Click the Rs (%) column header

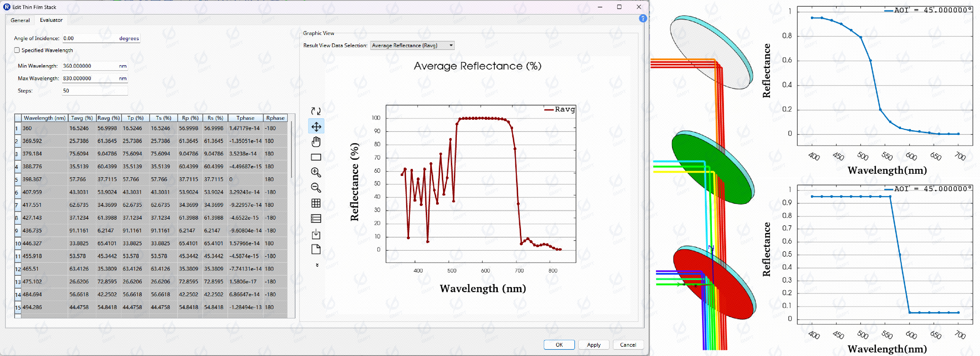pyautogui.click(x=215, y=118)
